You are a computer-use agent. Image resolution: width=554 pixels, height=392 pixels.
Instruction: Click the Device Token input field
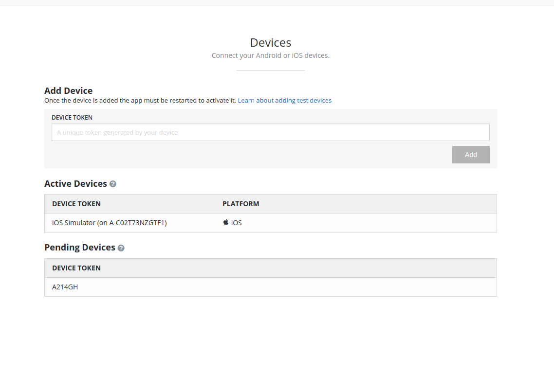pyautogui.click(x=270, y=132)
